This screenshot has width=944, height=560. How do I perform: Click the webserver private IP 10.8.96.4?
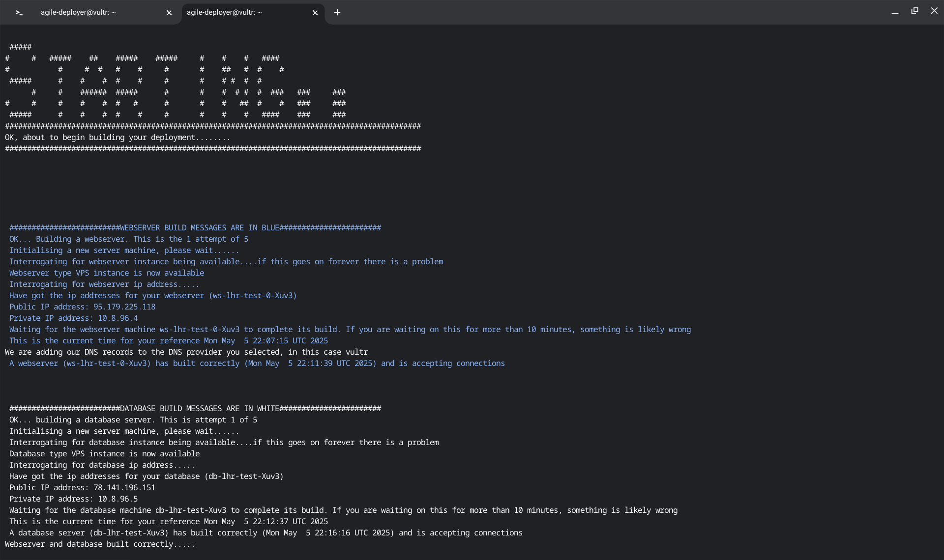[x=118, y=318]
